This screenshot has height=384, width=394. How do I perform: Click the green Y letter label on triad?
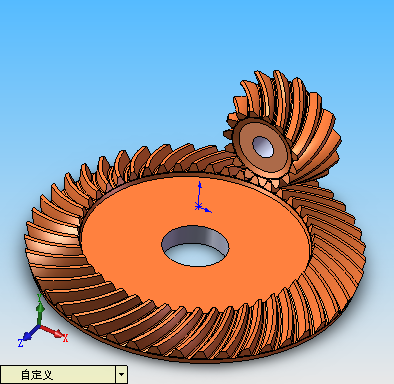(x=39, y=296)
